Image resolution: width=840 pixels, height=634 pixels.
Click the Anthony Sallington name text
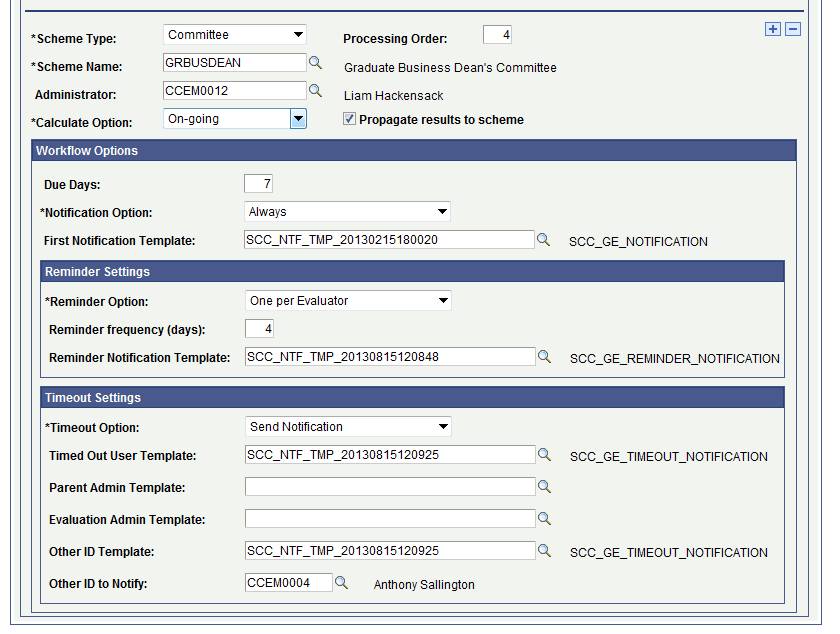coord(424,585)
